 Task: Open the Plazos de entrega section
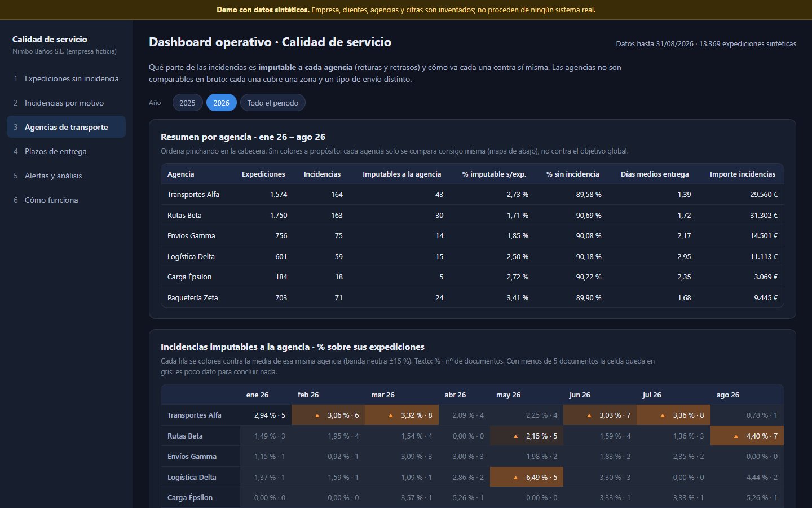[66, 151]
